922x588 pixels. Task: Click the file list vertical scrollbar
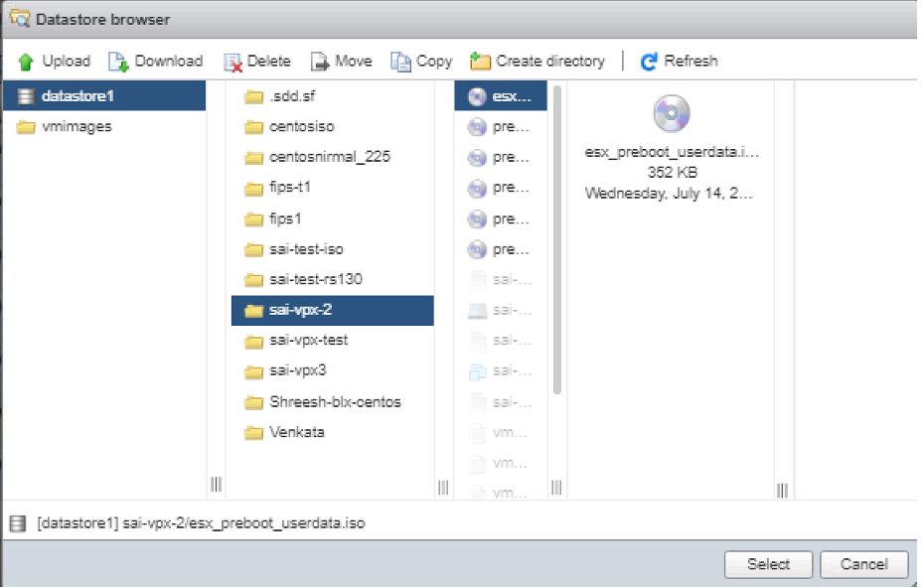(556, 240)
